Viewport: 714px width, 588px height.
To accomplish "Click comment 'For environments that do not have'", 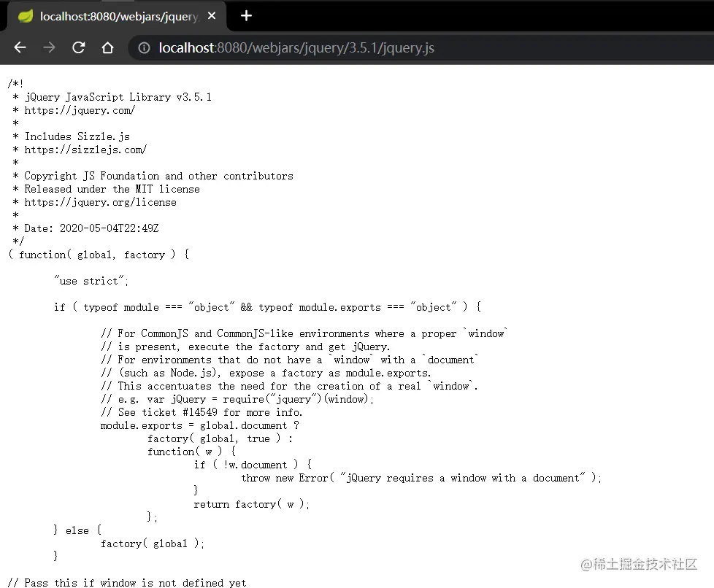I will [290, 360].
